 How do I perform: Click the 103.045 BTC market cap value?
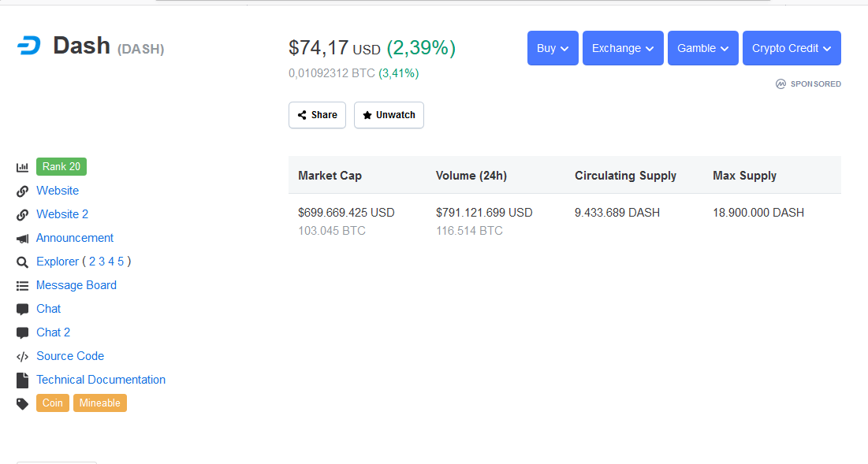pyautogui.click(x=332, y=231)
